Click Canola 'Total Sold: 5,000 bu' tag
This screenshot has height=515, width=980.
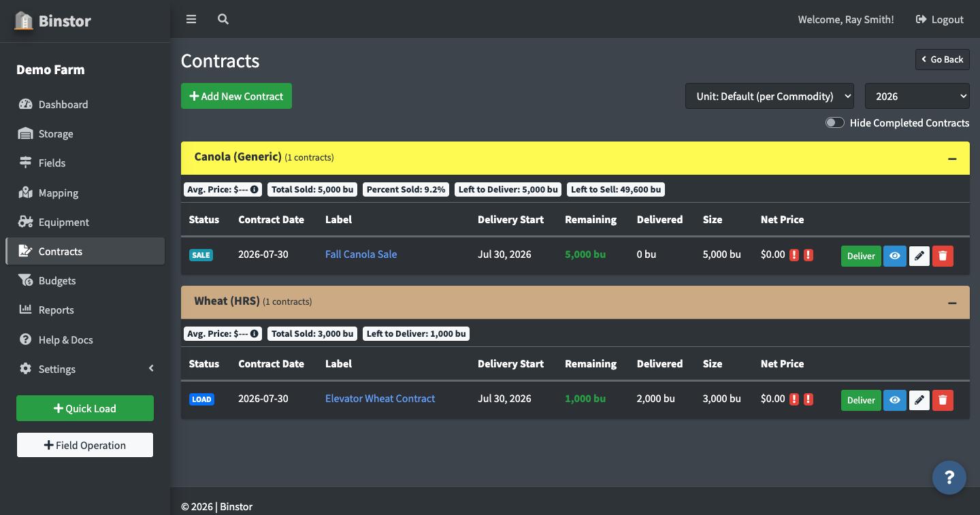312,190
